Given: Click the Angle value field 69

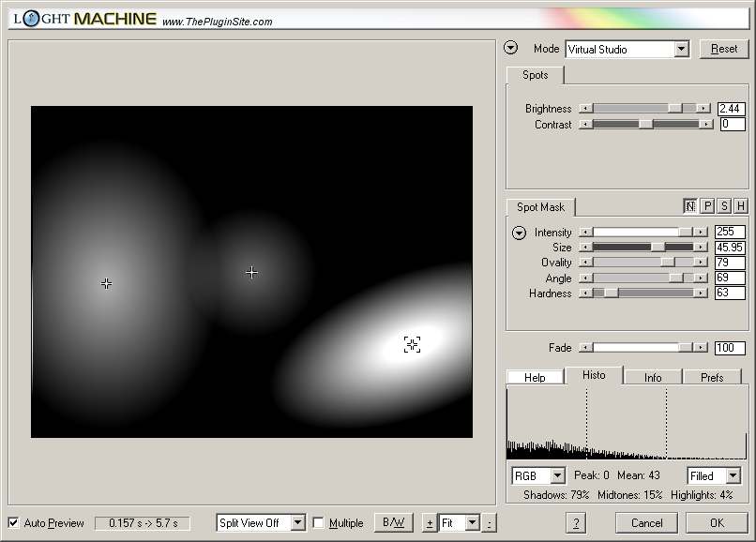Looking at the screenshot, I should coord(730,278).
